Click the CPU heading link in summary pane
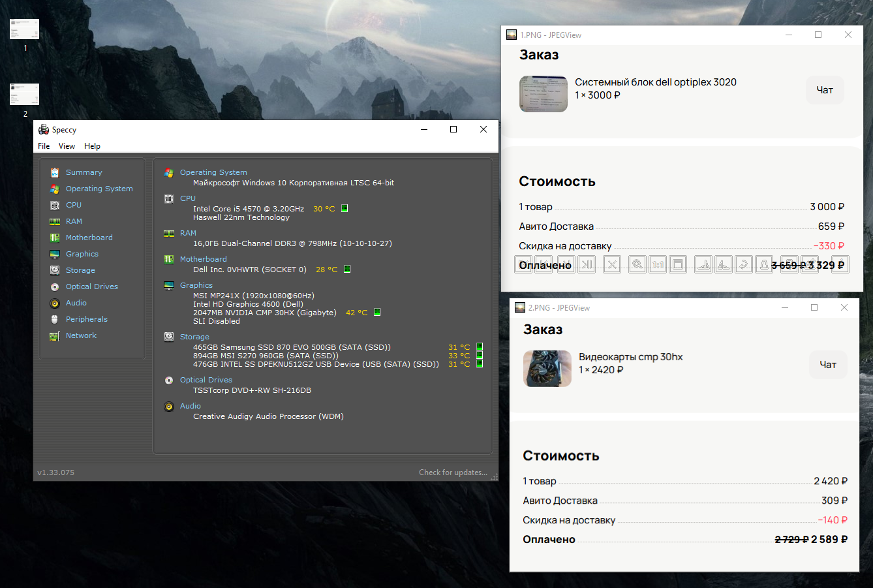 pyautogui.click(x=188, y=198)
